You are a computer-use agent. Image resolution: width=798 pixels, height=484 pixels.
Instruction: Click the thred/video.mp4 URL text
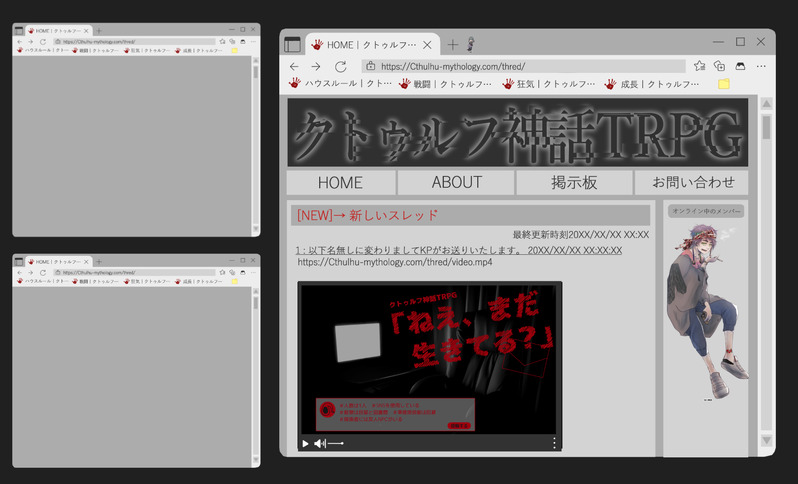coord(395,263)
